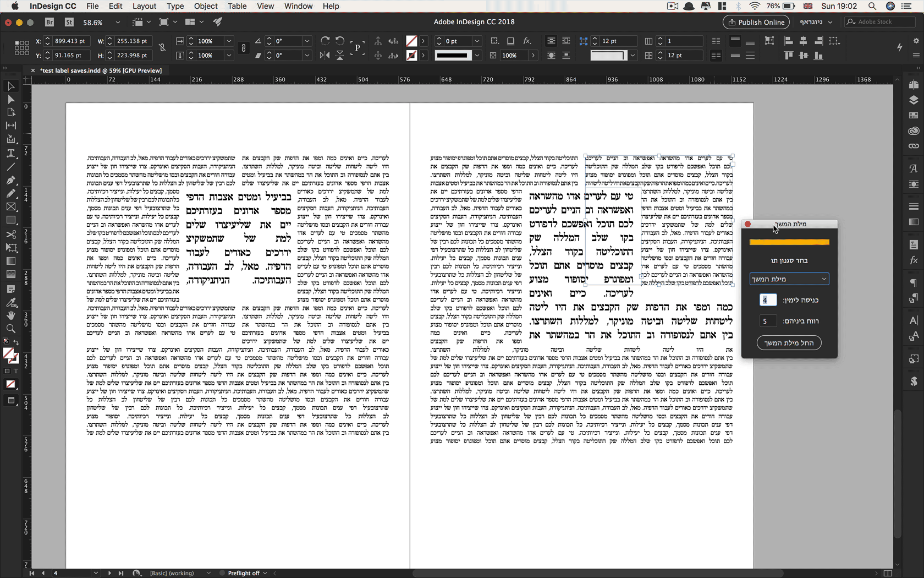Click the X position input field
Image resolution: width=924 pixels, height=578 pixels.
[x=70, y=41]
